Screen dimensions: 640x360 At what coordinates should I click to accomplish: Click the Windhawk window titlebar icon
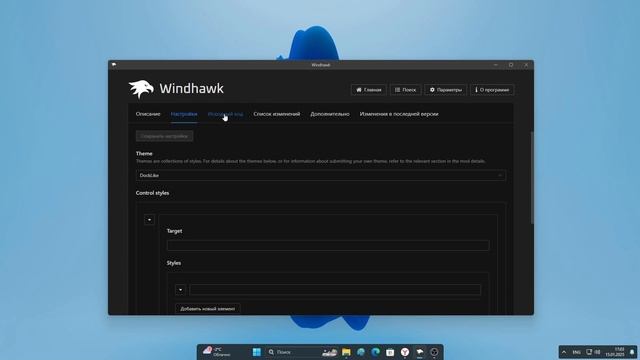tap(114, 64)
